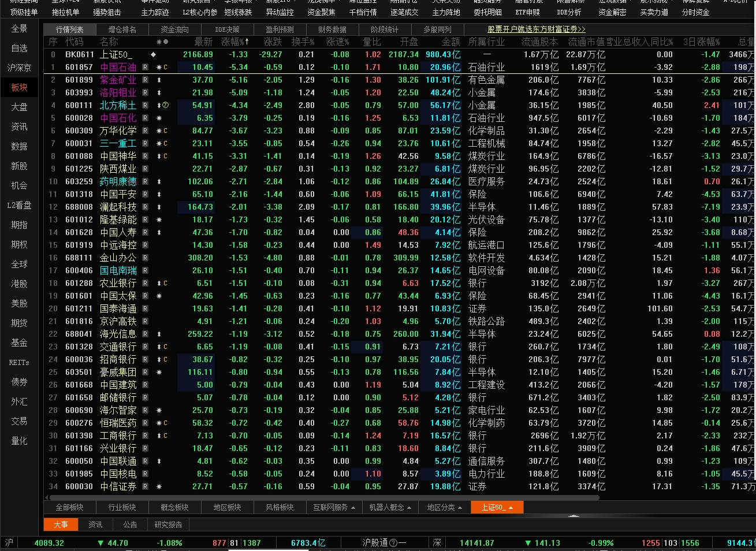Click 分时资金 toolbar button
The image size is (756, 551).
pos(695,12)
